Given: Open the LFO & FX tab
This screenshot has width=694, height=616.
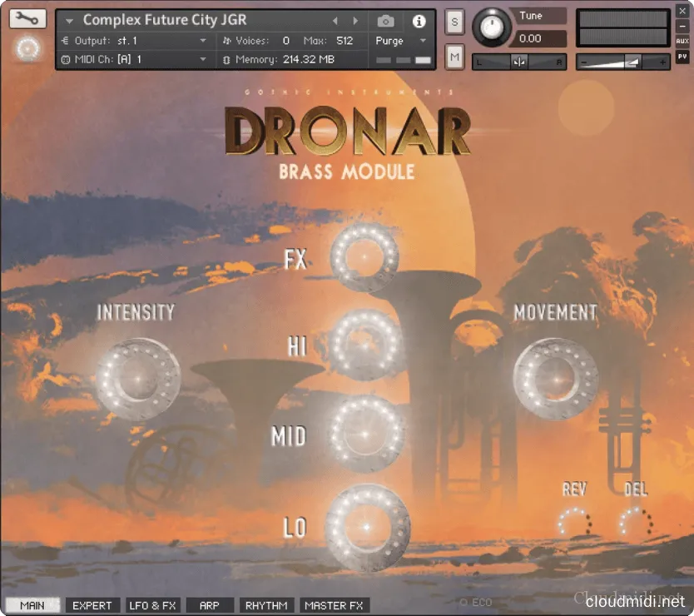Looking at the screenshot, I should tap(151, 605).
